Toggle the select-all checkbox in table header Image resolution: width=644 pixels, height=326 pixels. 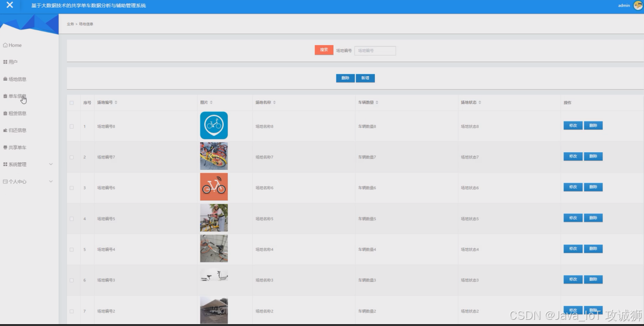tap(72, 103)
